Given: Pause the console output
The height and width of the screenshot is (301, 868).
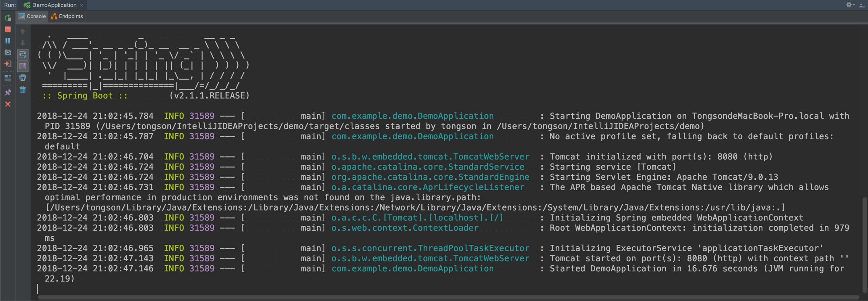Looking at the screenshot, I should point(8,41).
